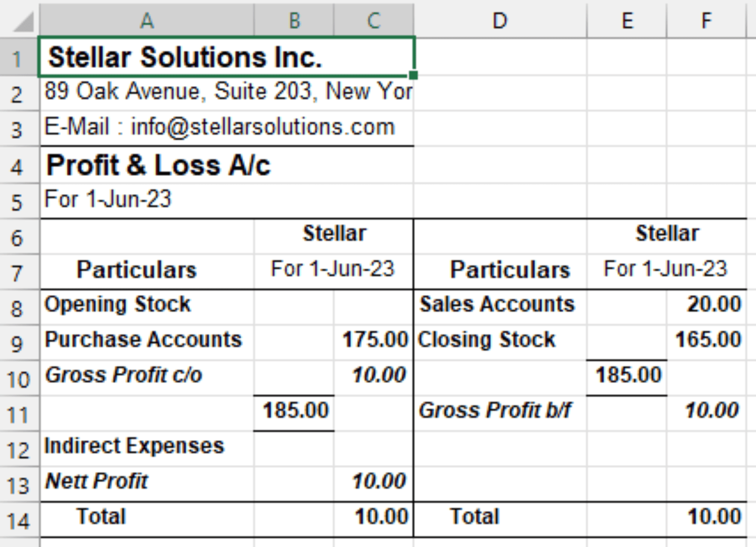756x547 pixels.
Task: Click the info@stellarsolutions.com email cell
Action: pyautogui.click(x=148, y=127)
